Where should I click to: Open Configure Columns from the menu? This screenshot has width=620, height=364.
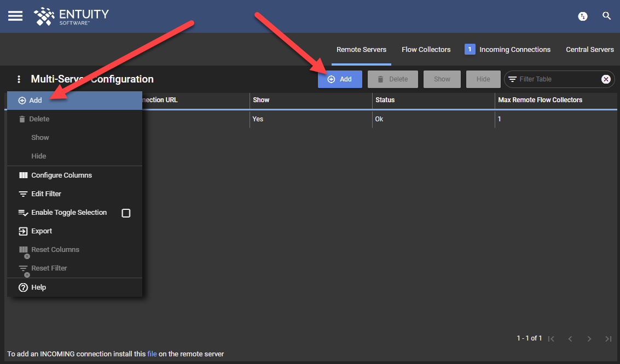coord(75,175)
